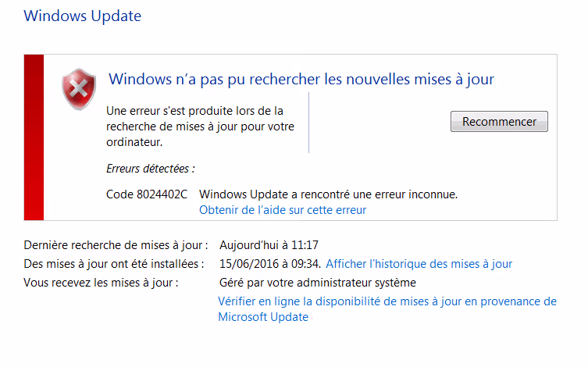
Task: Open 'Afficher l'historique des mises à jour'
Action: [419, 264]
